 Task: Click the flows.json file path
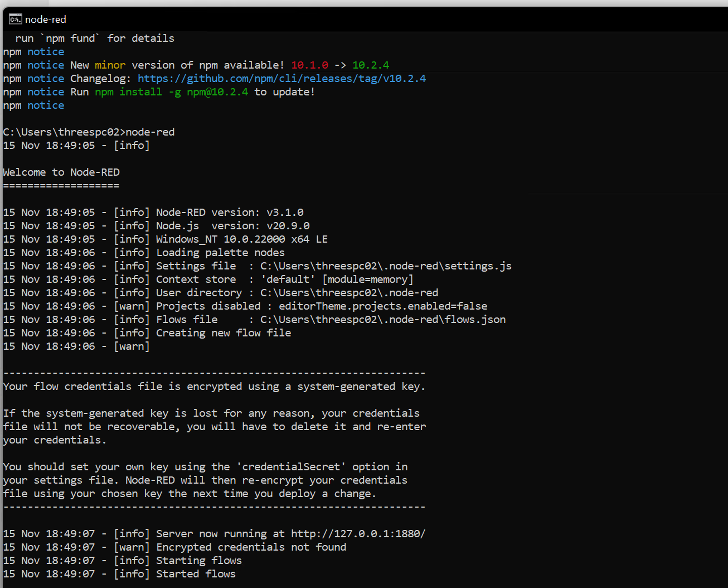tap(383, 320)
